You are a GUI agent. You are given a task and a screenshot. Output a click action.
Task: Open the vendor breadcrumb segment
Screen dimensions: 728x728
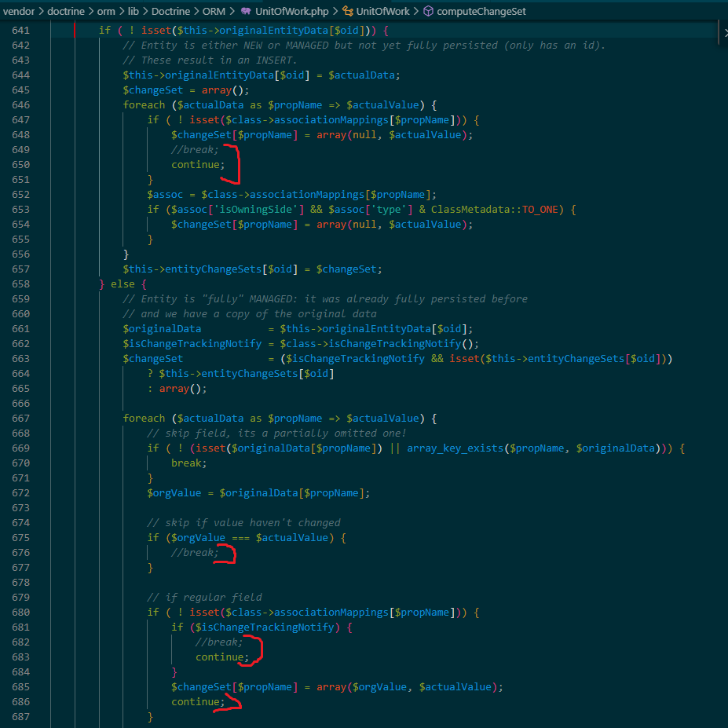[19, 11]
